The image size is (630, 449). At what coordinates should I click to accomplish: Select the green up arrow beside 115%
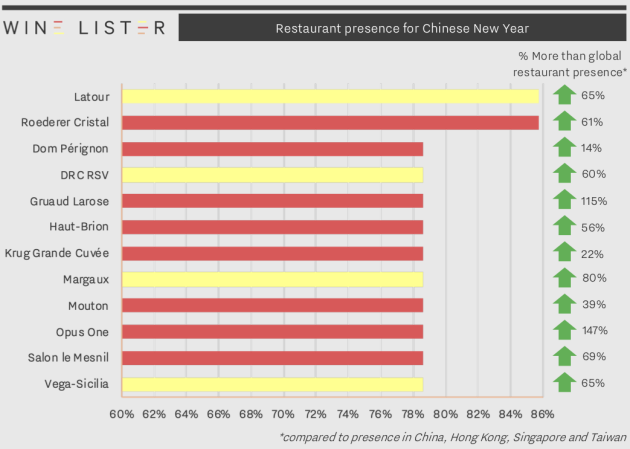565,200
